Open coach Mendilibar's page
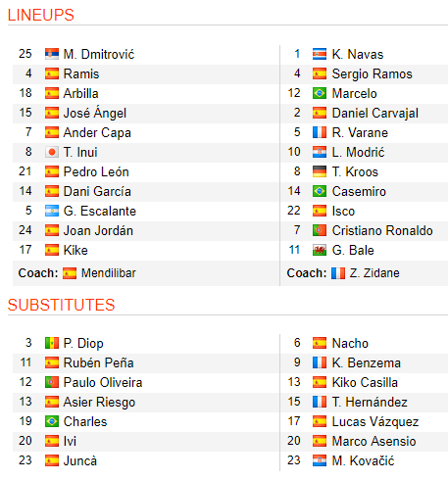Screen dimensions: 448x481 click(x=109, y=273)
